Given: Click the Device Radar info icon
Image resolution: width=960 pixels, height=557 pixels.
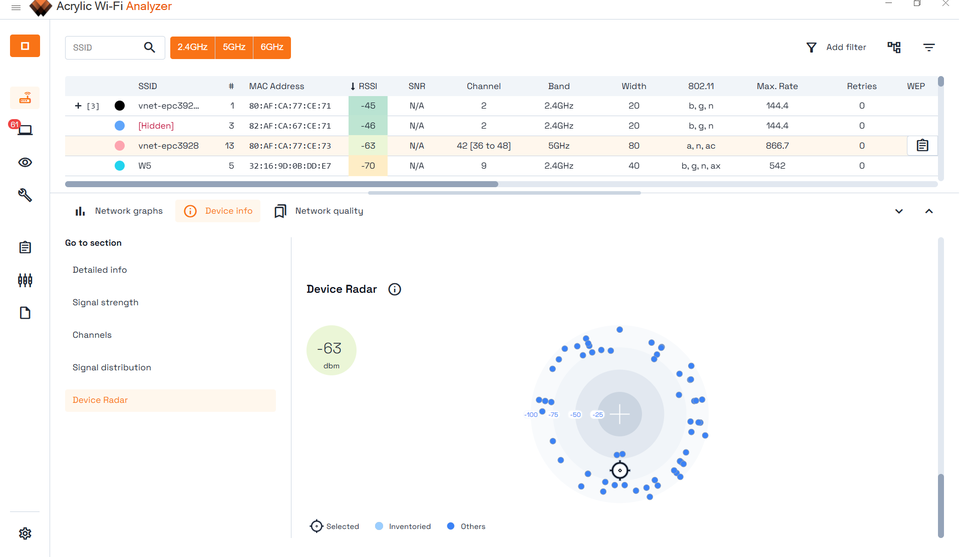Looking at the screenshot, I should click(x=395, y=289).
